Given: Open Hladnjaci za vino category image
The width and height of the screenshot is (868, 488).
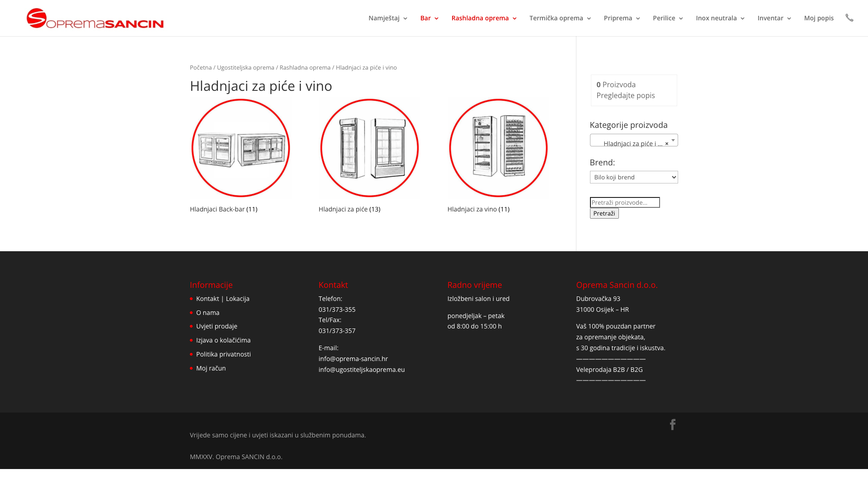Looking at the screenshot, I should (x=498, y=148).
